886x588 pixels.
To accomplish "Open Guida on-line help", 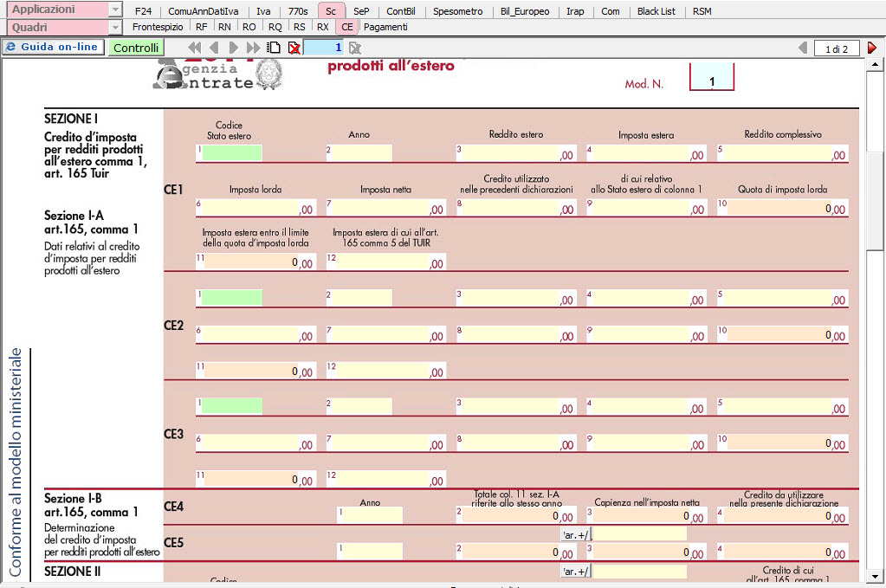I will point(53,47).
